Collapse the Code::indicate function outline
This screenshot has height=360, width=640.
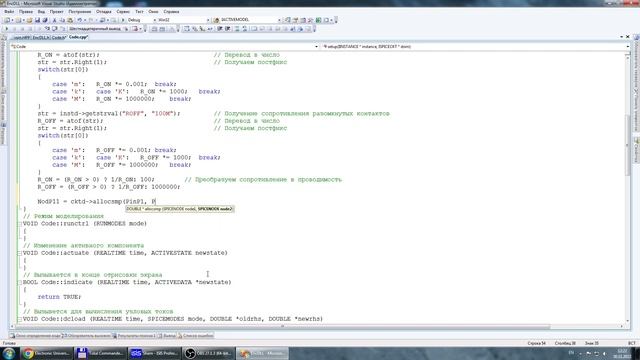[x=20, y=282]
